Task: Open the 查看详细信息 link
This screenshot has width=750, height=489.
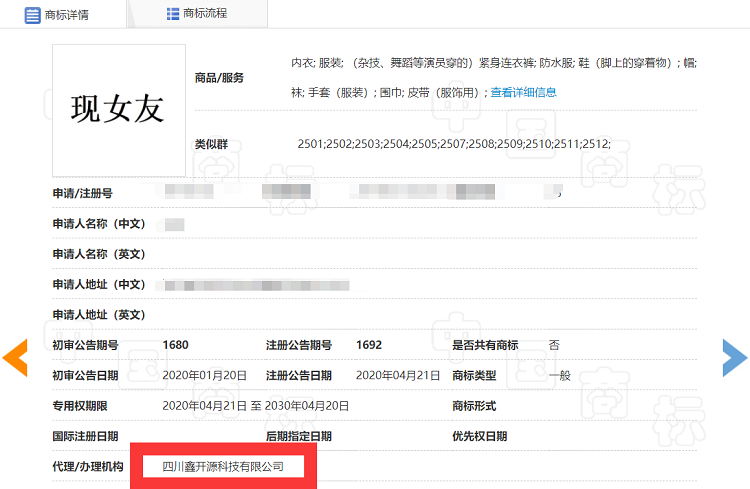Action: (x=523, y=93)
